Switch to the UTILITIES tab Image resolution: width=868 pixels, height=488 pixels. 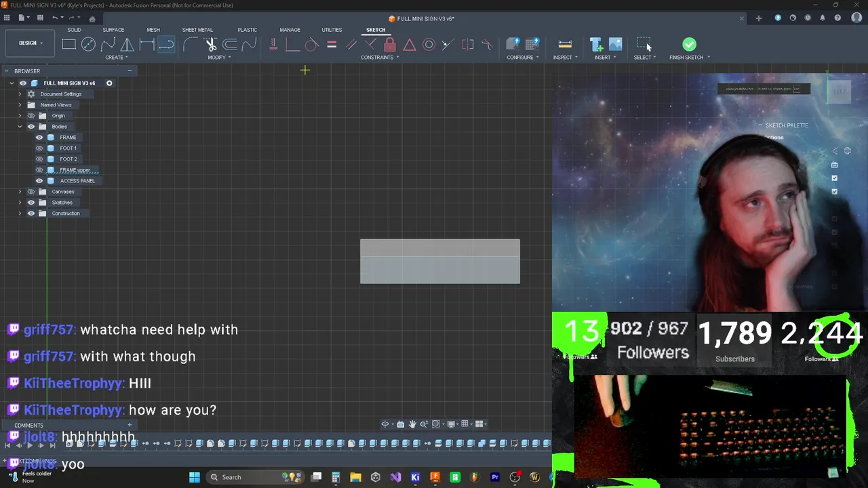click(332, 30)
